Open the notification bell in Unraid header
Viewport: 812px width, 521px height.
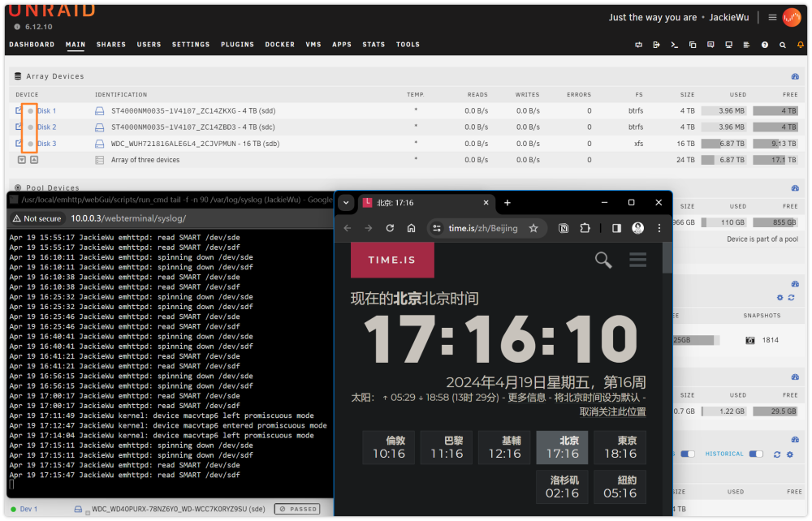800,45
